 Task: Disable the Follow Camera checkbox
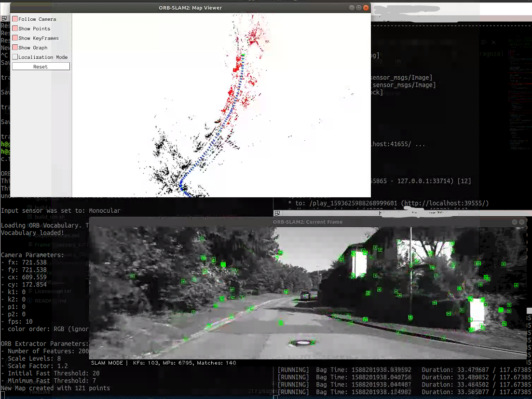(x=15, y=18)
